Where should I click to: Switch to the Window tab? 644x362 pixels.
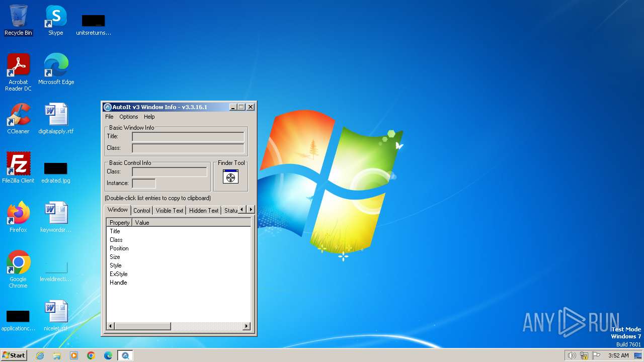tap(118, 210)
